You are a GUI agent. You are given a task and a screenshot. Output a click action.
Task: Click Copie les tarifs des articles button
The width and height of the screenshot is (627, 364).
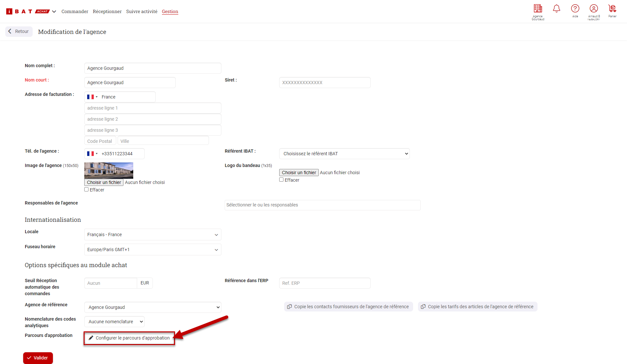pyautogui.click(x=477, y=307)
